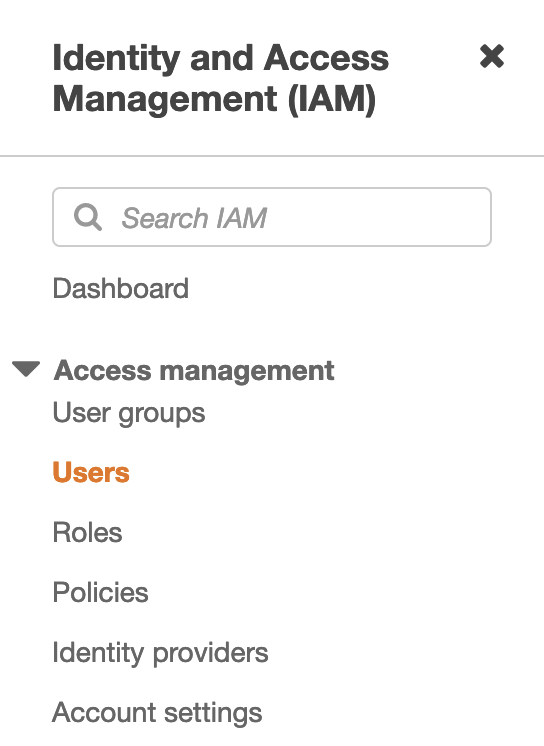Open the Policies page
The image size is (544, 746).
click(100, 592)
